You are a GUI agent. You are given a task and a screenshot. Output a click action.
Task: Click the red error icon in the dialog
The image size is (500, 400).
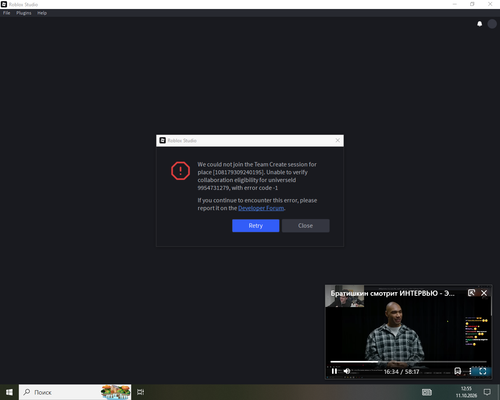click(x=180, y=171)
